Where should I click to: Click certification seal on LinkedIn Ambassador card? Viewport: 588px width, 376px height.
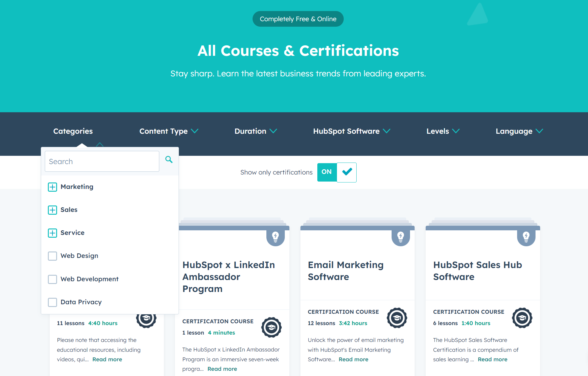[271, 328]
